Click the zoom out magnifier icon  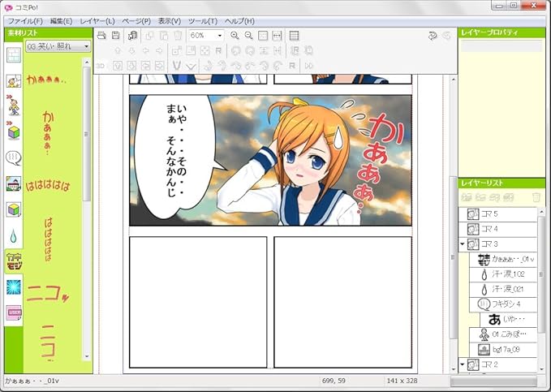click(x=248, y=36)
